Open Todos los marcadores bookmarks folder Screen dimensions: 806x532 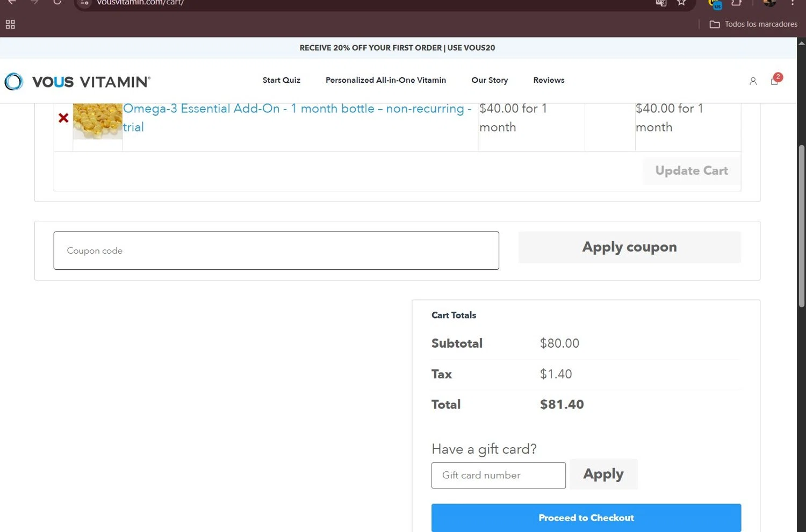pos(753,24)
